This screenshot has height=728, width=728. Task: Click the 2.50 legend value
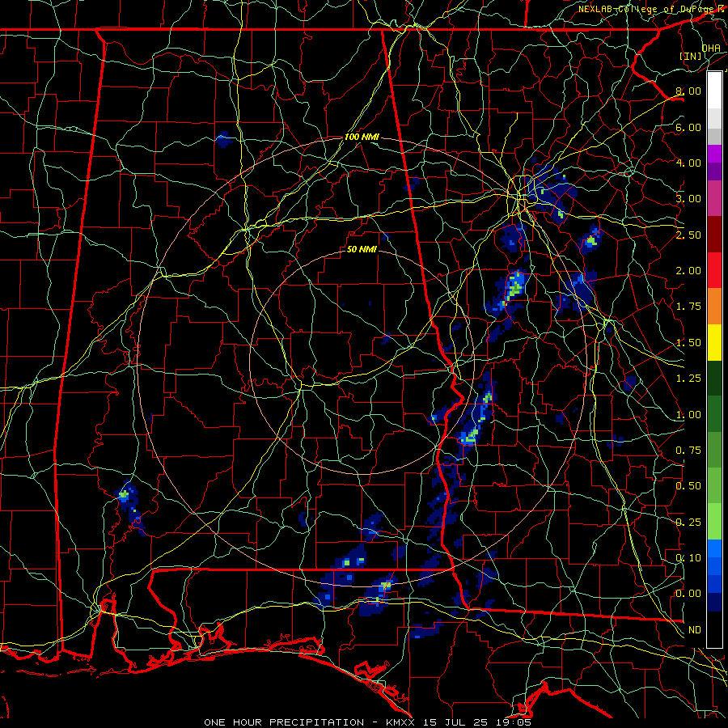click(688, 235)
